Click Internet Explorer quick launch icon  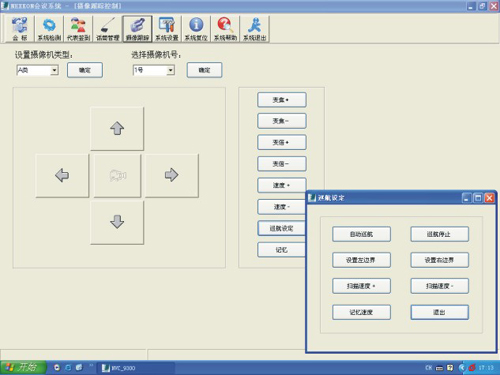point(68,368)
